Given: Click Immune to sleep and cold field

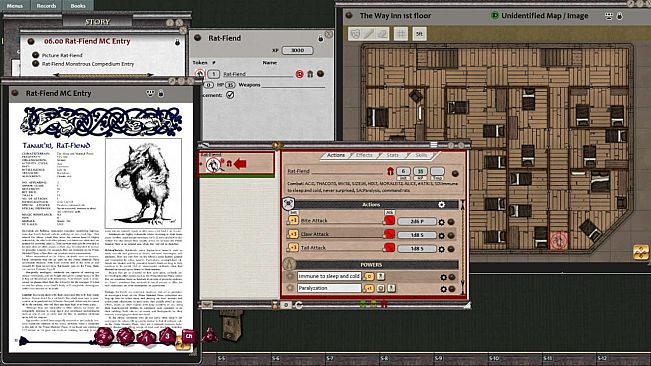Looking at the screenshot, I should click(x=329, y=276).
